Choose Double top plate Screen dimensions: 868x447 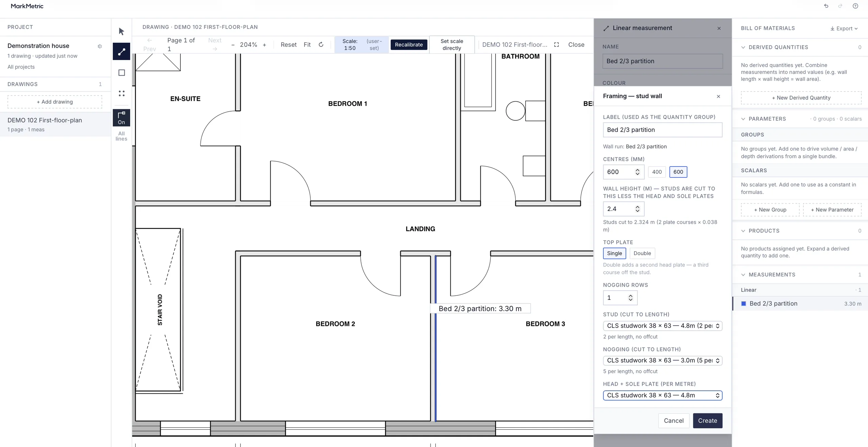coord(642,253)
